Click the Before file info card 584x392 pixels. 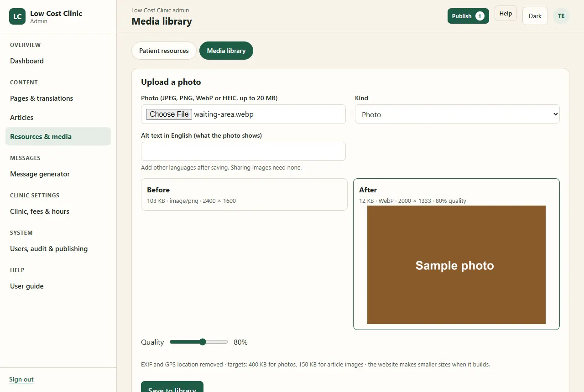[244, 194]
